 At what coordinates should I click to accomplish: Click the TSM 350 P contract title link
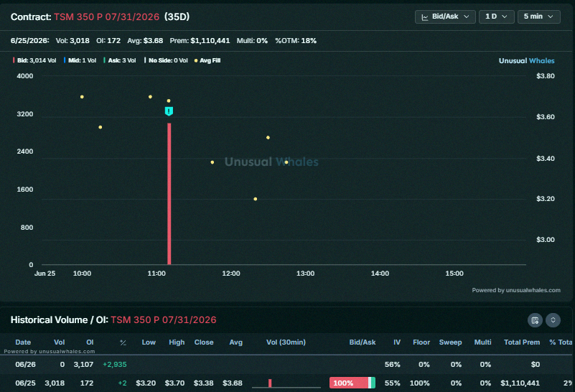(107, 17)
